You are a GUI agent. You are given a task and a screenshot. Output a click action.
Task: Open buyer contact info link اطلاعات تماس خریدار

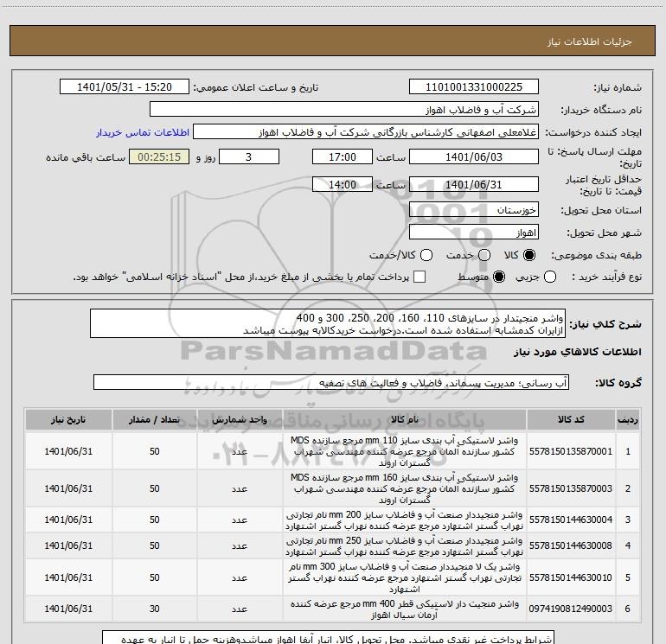point(143,132)
